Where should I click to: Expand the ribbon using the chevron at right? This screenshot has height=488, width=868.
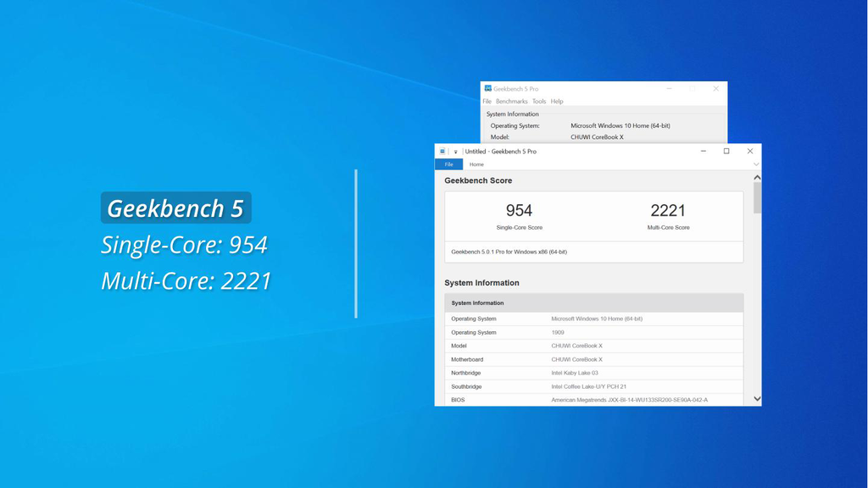point(755,164)
